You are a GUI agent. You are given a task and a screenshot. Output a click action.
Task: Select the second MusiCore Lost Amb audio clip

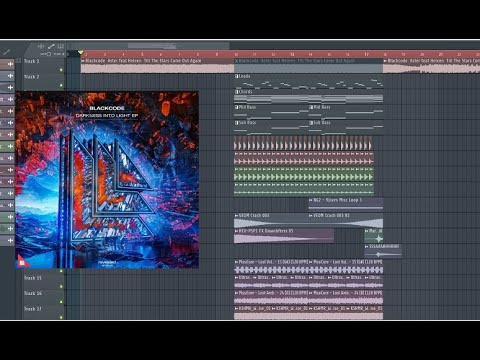(346, 298)
